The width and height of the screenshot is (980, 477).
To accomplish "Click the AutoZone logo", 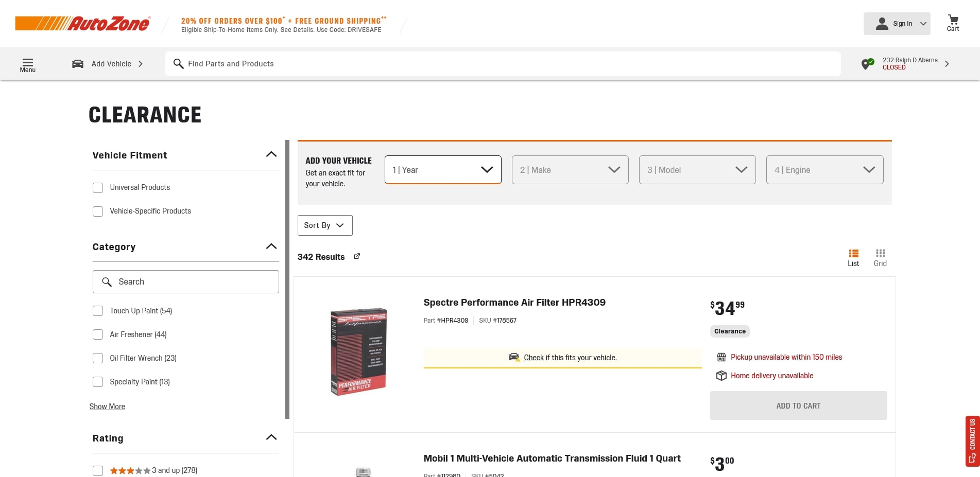I will click(x=83, y=24).
